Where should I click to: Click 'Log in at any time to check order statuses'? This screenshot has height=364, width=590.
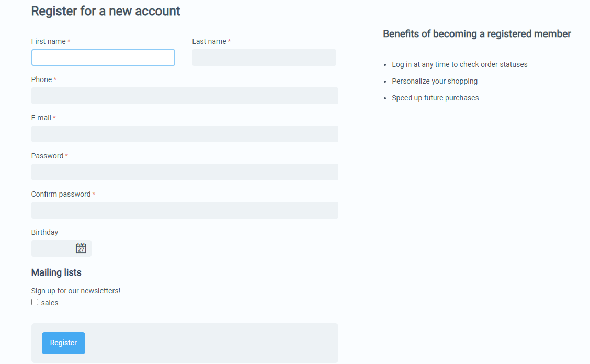click(x=459, y=64)
